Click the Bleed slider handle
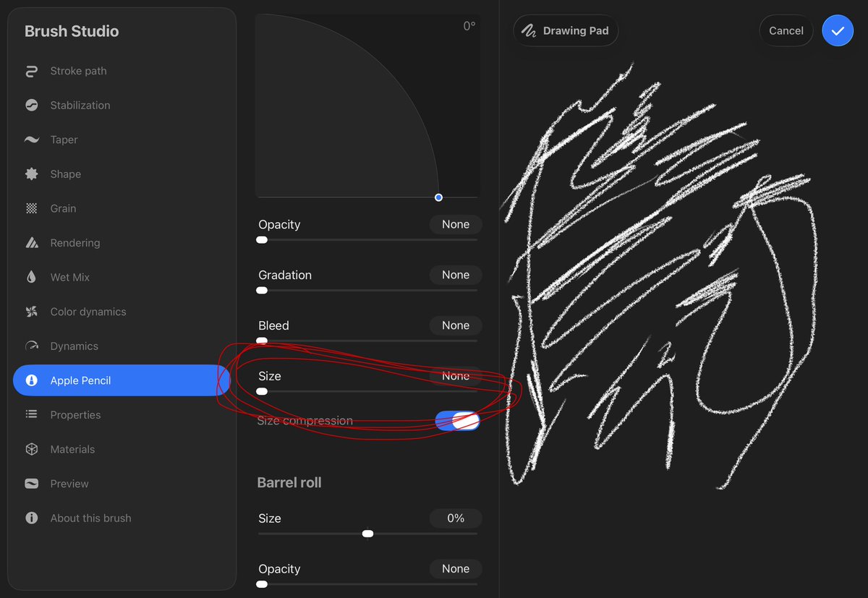 [262, 341]
